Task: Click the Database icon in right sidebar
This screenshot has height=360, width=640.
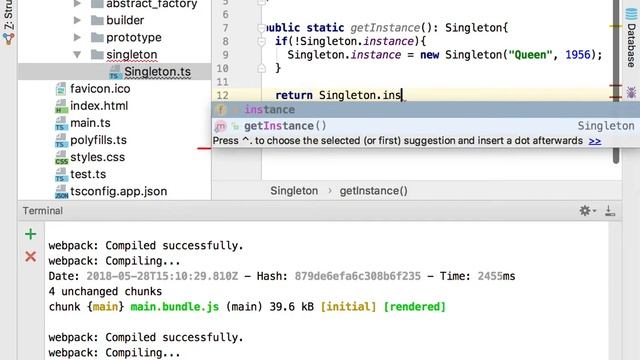Action: coord(631,14)
